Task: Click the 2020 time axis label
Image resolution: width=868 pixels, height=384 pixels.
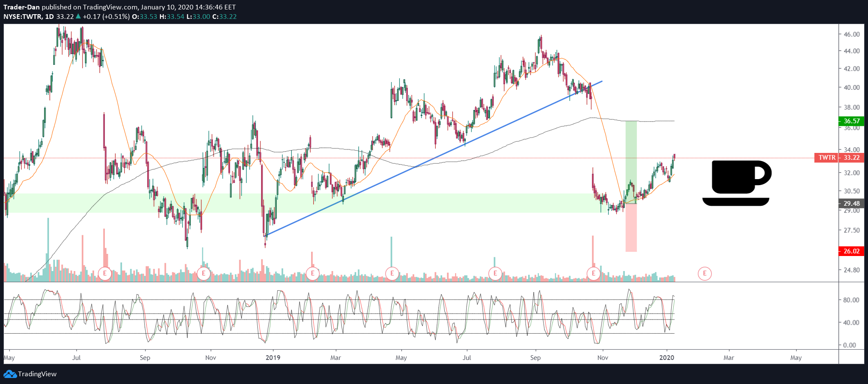Action: click(667, 358)
